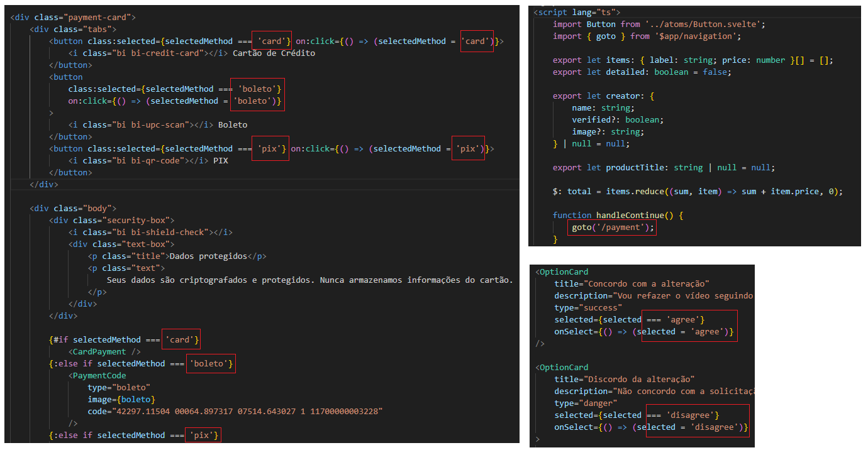Click the payment-card div opening tag
Viewport: 868px width, 455px height.
point(73,17)
